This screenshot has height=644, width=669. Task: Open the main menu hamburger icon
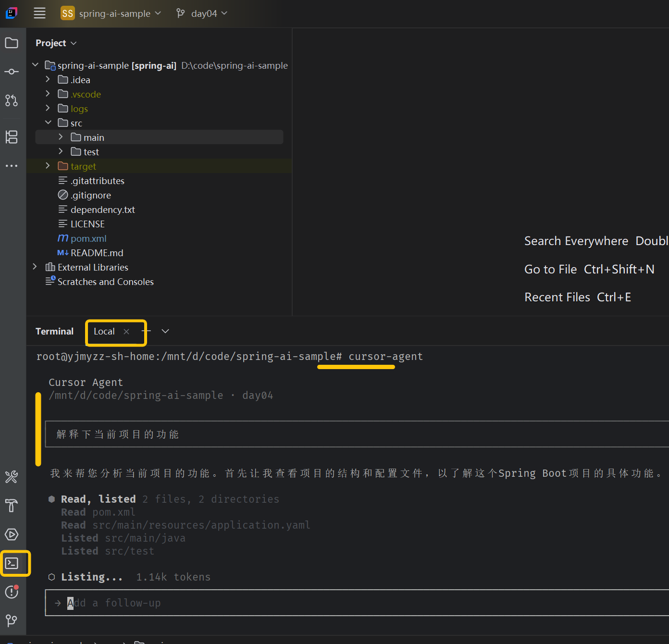39,13
